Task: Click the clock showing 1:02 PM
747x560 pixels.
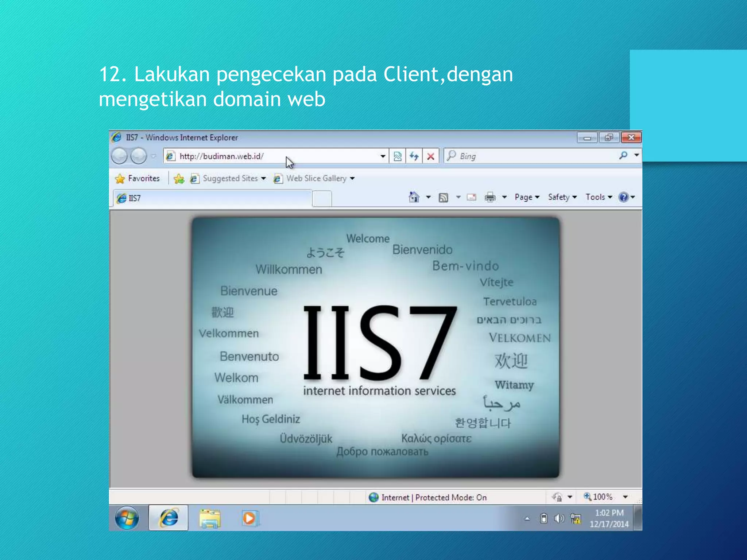Action: pyautogui.click(x=609, y=518)
